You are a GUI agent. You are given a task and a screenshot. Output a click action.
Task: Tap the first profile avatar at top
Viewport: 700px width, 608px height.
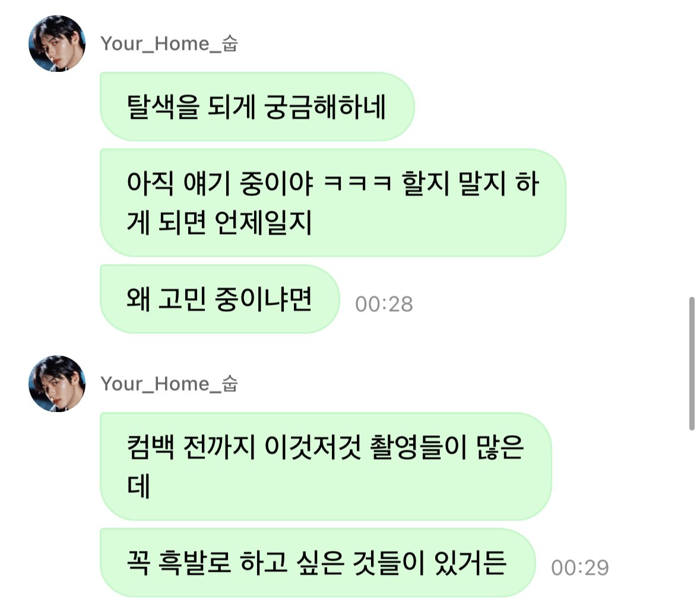pyautogui.click(x=56, y=43)
